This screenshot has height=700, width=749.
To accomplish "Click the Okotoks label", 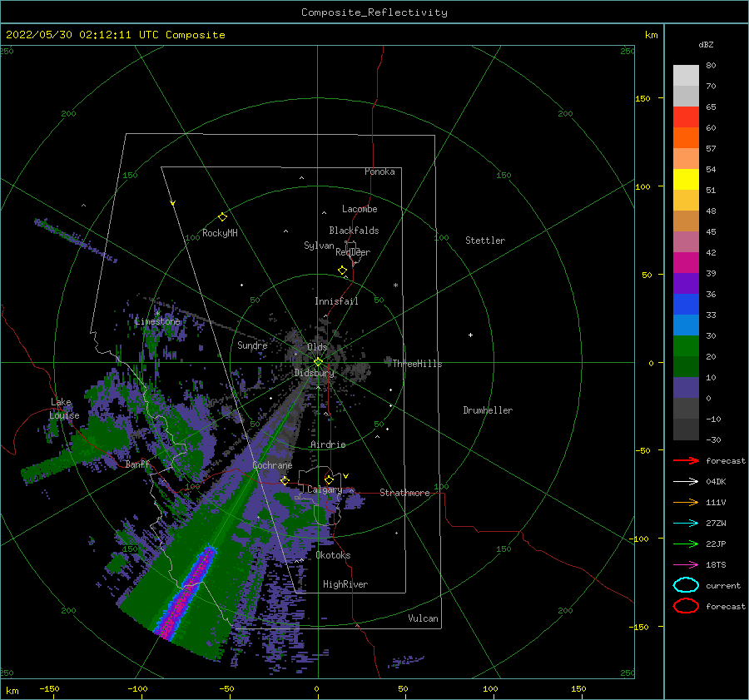I will click(333, 555).
